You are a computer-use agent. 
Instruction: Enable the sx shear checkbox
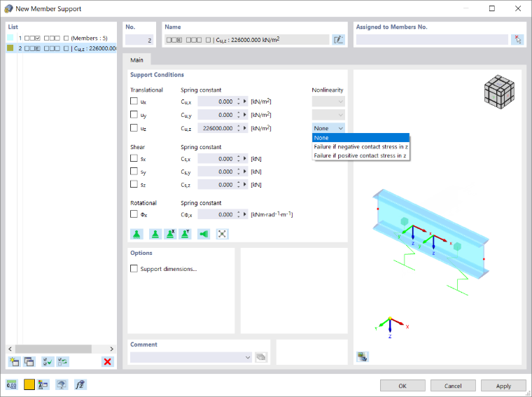[134, 158]
